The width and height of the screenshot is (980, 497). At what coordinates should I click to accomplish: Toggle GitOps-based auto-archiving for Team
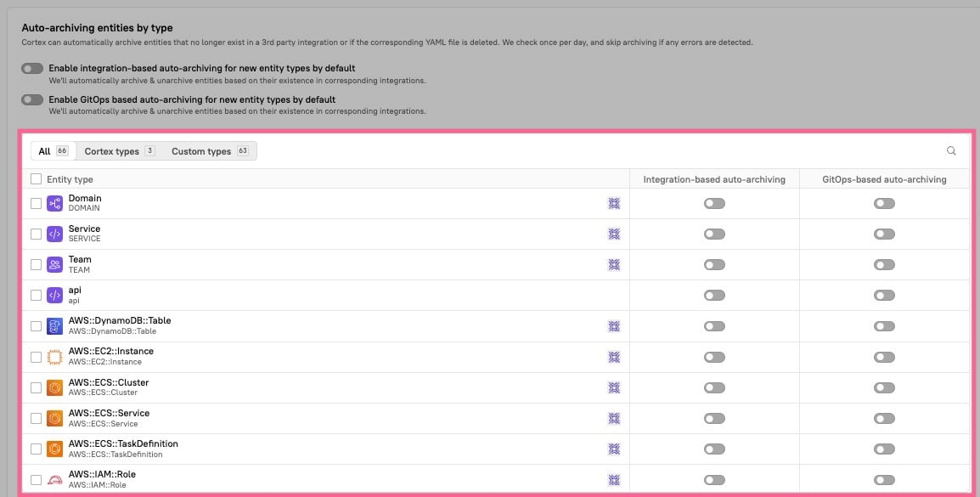(884, 264)
